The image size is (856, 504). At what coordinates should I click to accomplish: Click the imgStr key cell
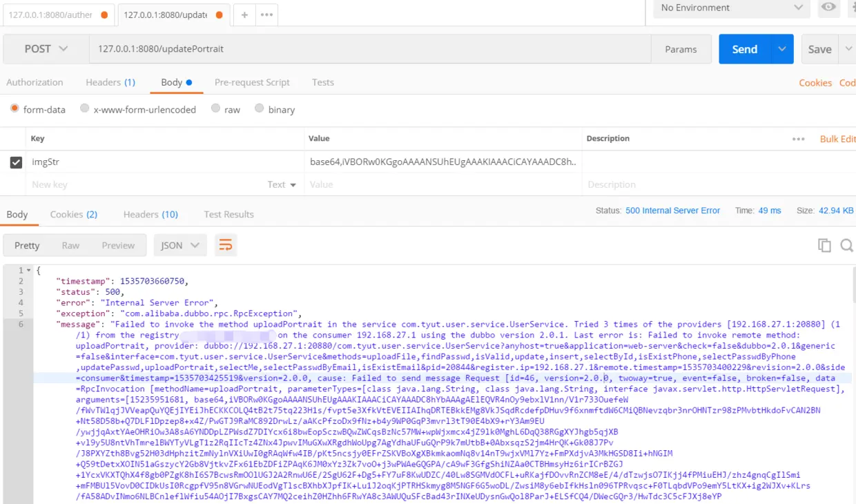pyautogui.click(x=166, y=162)
